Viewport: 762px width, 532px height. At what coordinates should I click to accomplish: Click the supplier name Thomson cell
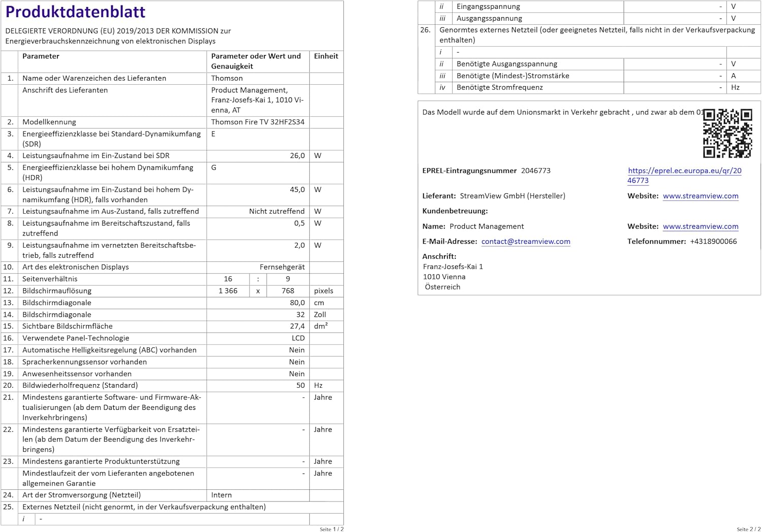click(x=227, y=79)
